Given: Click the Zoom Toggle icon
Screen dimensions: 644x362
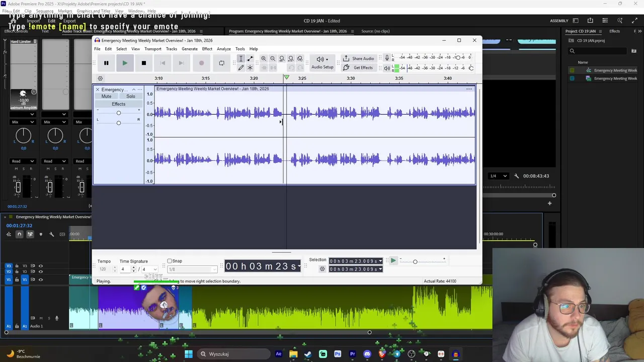Looking at the screenshot, I should pyautogui.click(x=300, y=59).
